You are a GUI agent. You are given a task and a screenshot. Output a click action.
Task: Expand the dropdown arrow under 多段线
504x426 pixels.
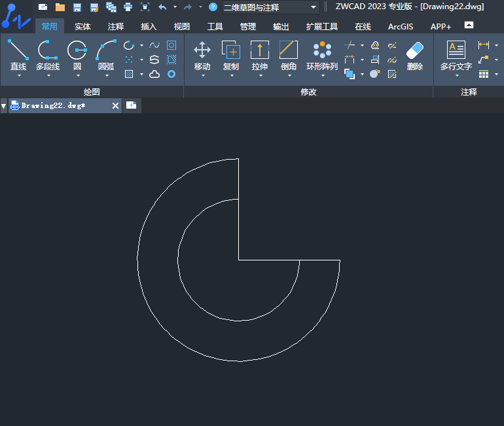(49, 76)
